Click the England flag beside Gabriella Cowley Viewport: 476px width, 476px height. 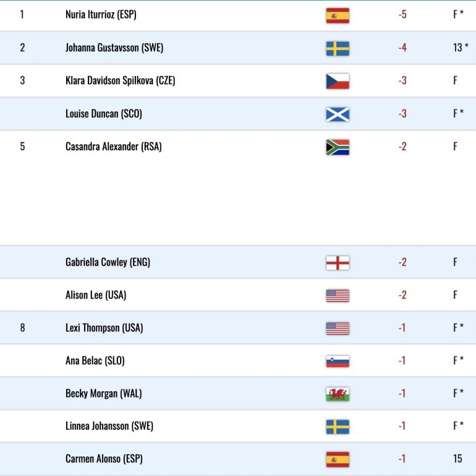[x=338, y=263]
